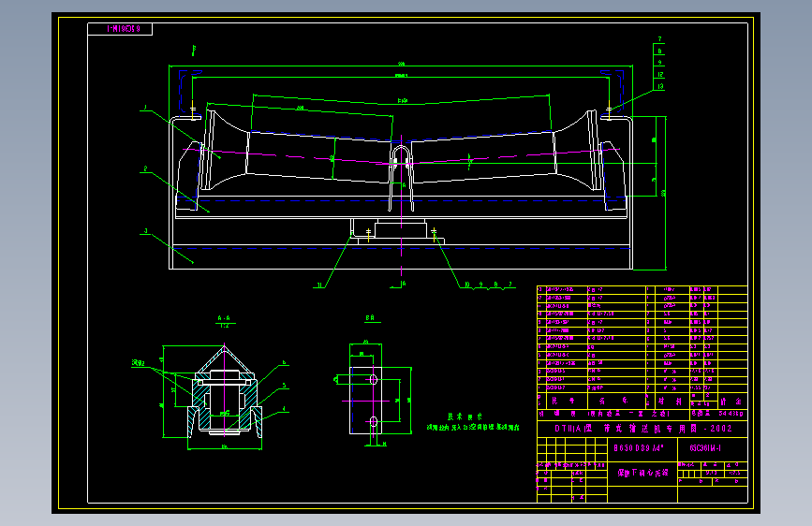Viewport: 812px width, 526px height.
Task: Click the mirrored drawing number box in the sheet corner
Action: pyautogui.click(x=120, y=29)
